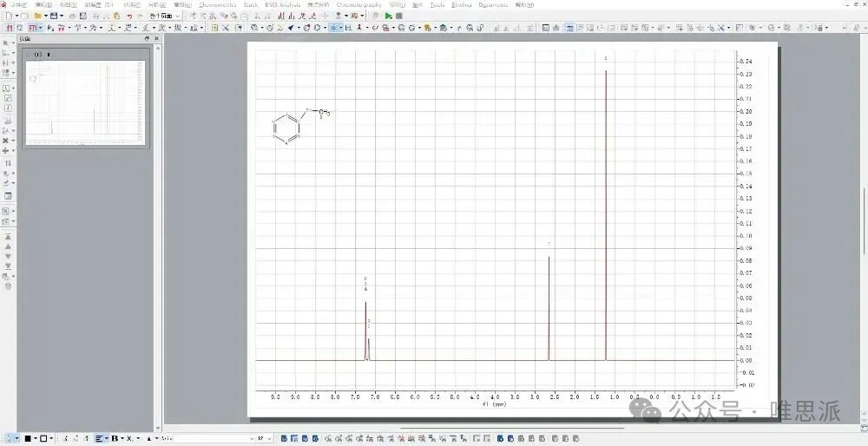
Task: Click the application logo icon at top-left
Action: click(3, 4)
